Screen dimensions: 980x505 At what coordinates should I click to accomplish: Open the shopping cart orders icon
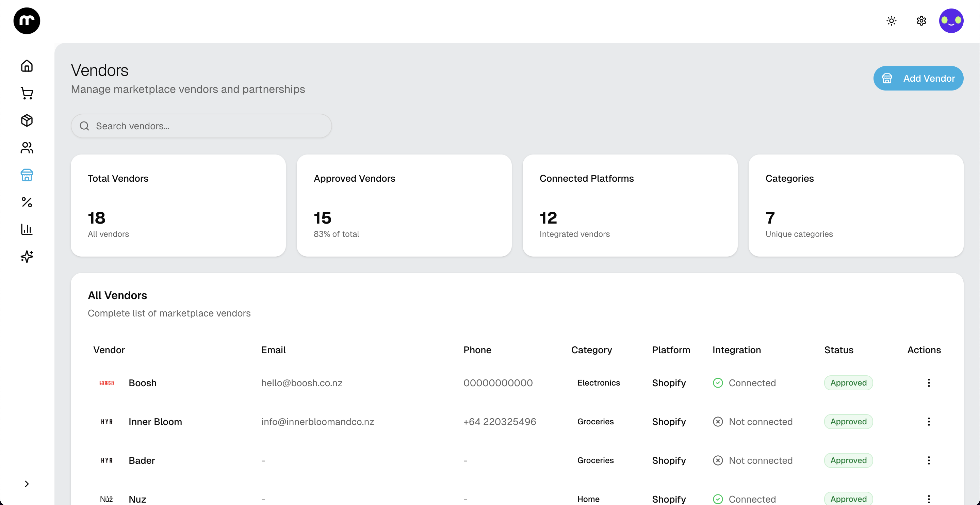[27, 93]
